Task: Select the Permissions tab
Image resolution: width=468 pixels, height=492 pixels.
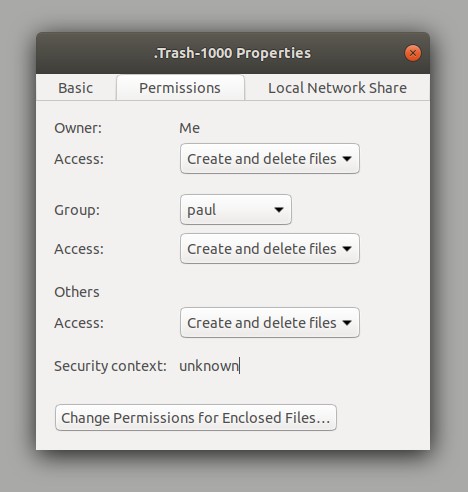Action: point(180,88)
